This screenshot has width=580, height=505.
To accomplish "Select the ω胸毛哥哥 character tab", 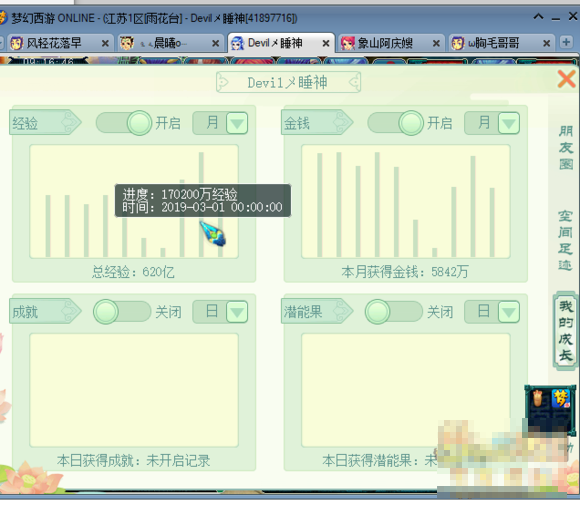I will pos(494,43).
